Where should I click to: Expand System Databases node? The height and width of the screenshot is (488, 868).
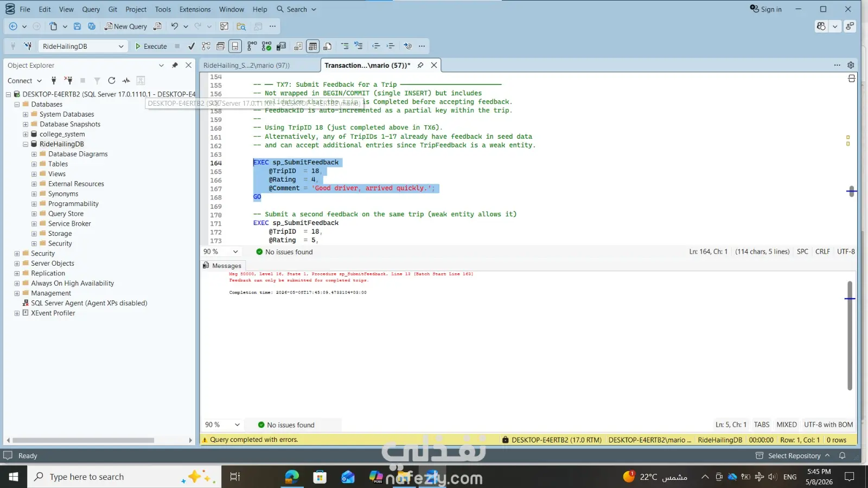click(25, 114)
